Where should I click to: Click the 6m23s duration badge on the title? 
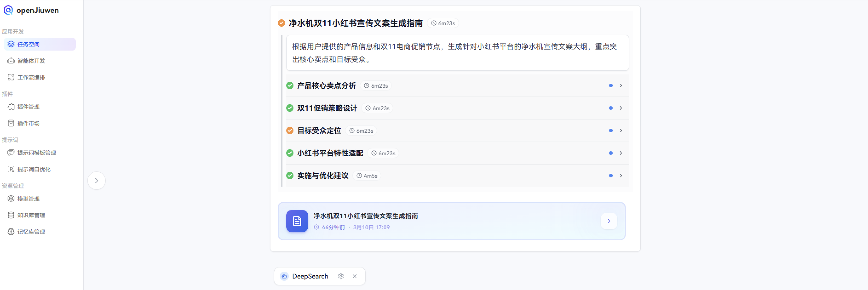point(443,23)
